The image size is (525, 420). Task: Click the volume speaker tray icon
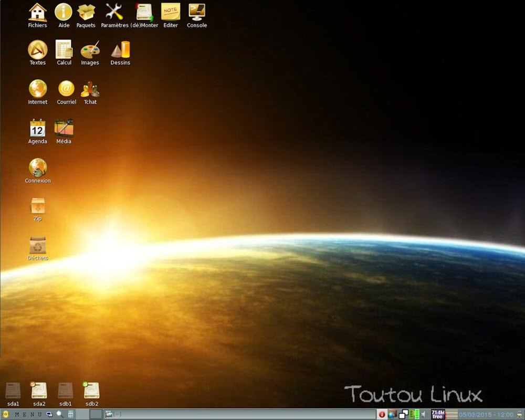tap(424, 414)
